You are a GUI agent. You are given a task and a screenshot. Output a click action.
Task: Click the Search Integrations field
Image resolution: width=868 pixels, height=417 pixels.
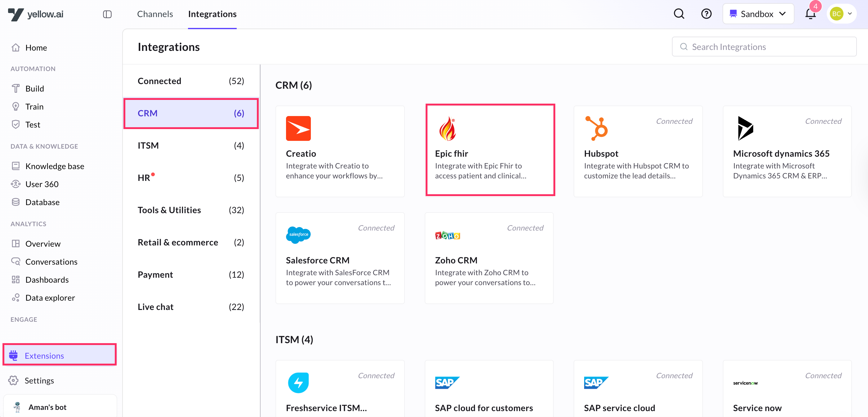point(764,47)
